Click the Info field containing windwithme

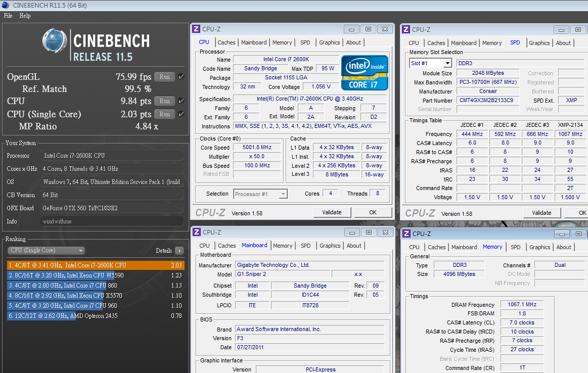pos(112,221)
